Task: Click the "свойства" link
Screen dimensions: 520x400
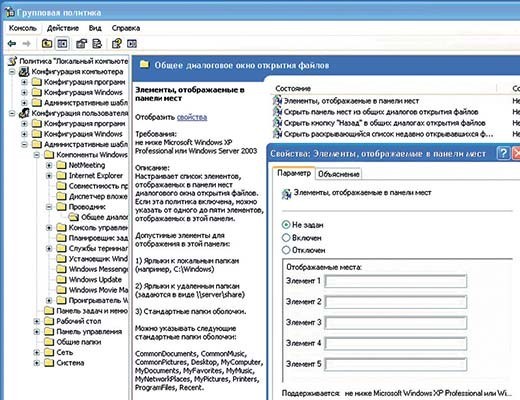Action: [x=192, y=117]
